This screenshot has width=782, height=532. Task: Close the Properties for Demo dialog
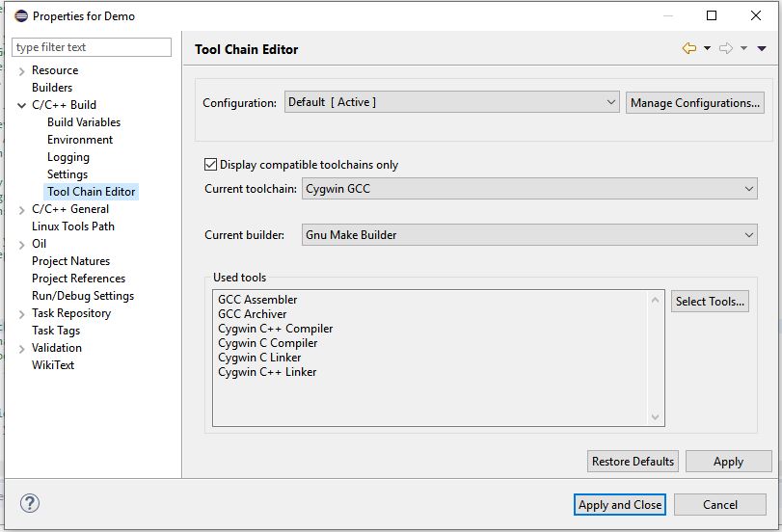tap(756, 15)
